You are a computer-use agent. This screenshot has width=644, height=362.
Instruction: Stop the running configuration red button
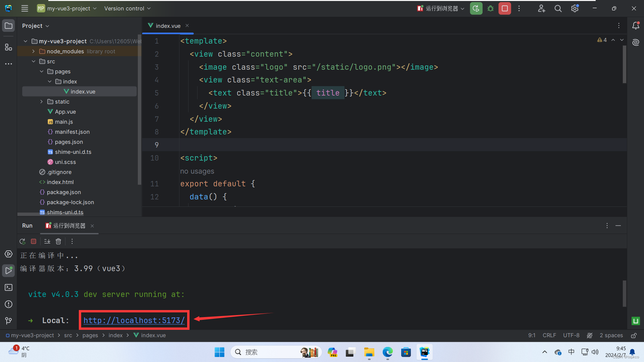(x=504, y=8)
